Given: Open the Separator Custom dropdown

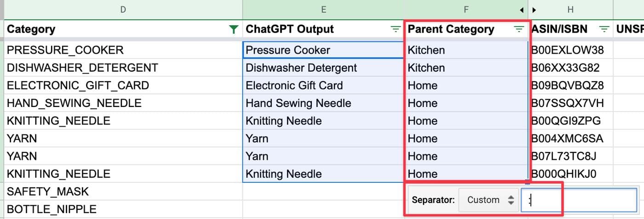Looking at the screenshot, I should tap(489, 200).
